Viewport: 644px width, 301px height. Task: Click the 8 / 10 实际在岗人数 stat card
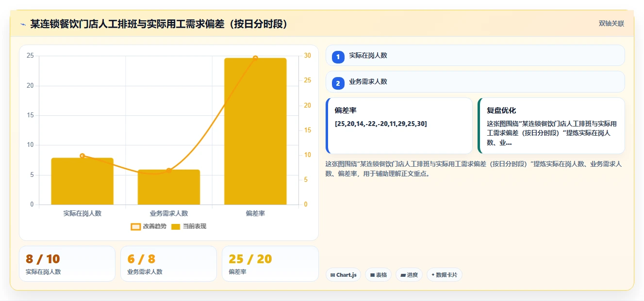pyautogui.click(x=67, y=264)
